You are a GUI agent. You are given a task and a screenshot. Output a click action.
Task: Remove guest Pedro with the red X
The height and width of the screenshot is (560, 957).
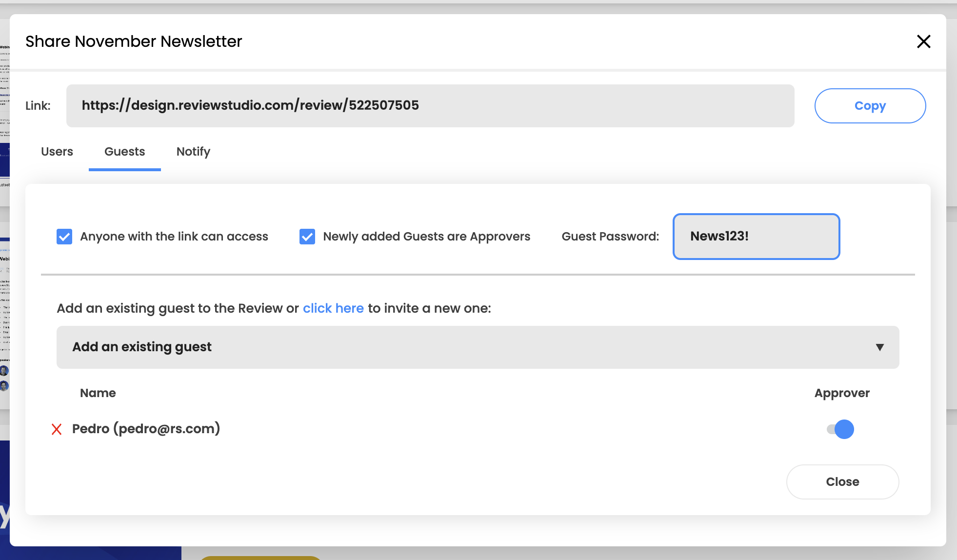(x=57, y=429)
